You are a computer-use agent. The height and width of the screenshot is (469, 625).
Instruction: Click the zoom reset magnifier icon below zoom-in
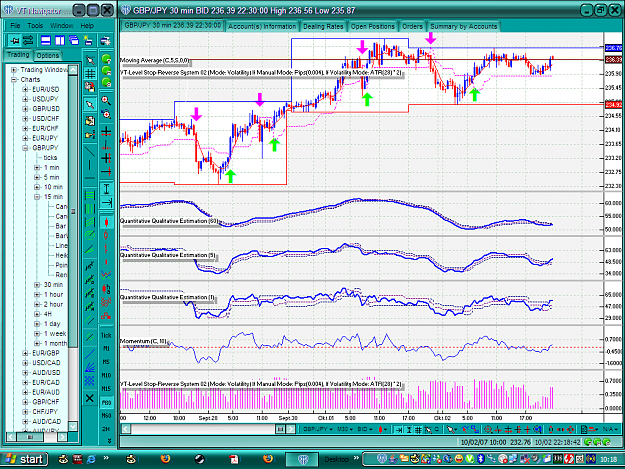coord(106,114)
